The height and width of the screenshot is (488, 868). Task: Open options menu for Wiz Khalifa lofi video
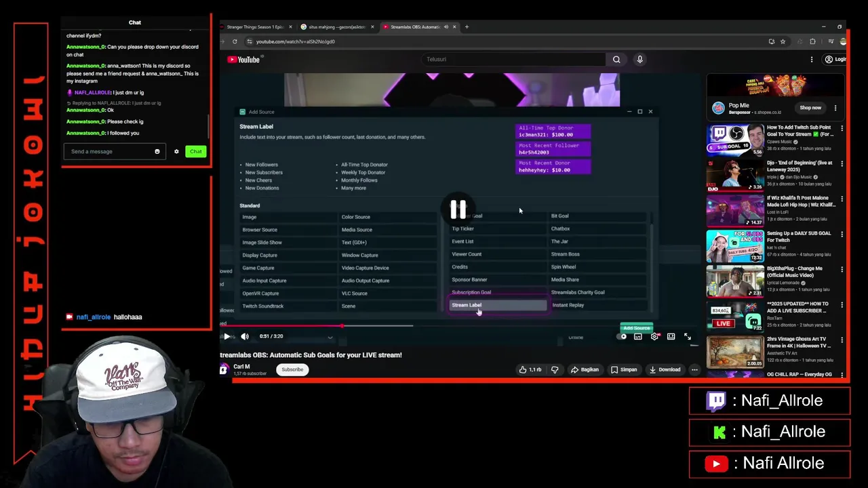[842, 199]
